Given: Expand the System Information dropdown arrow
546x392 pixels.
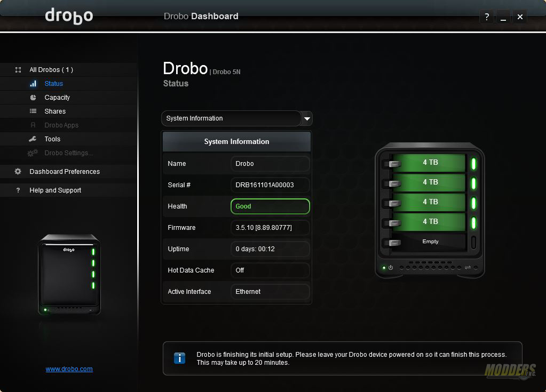Looking at the screenshot, I should [307, 118].
